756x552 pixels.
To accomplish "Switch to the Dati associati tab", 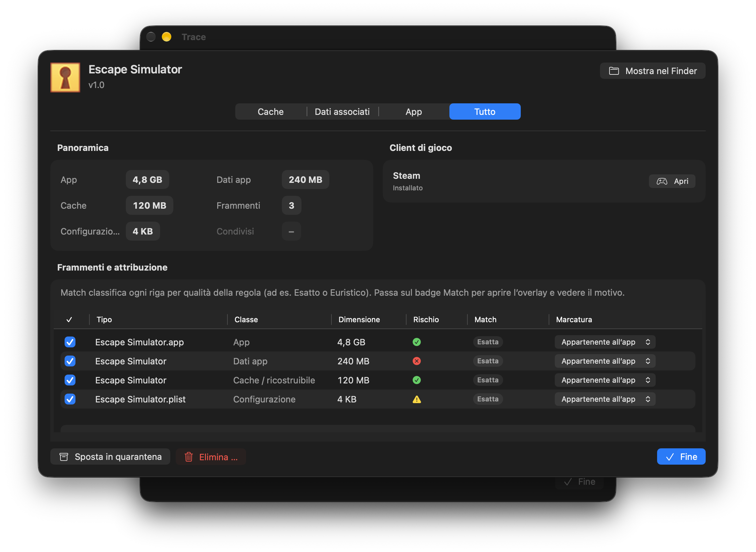I will tap(342, 111).
